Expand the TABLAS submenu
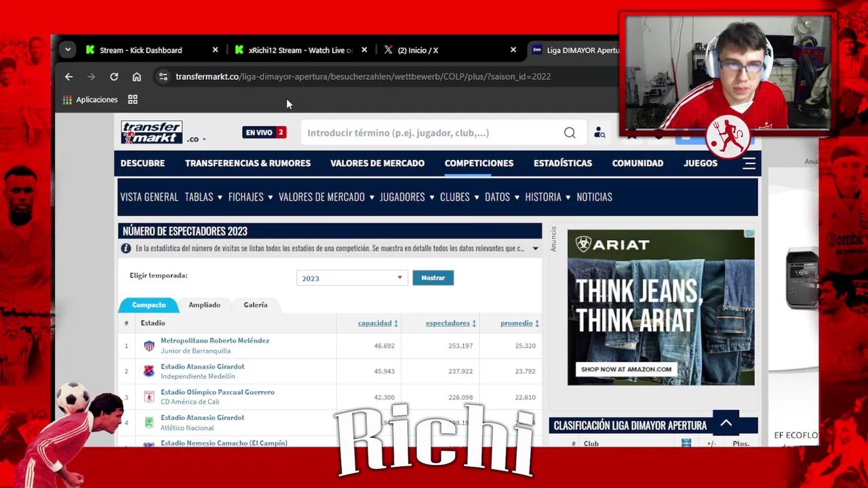The width and height of the screenshot is (868, 488). coord(203,197)
